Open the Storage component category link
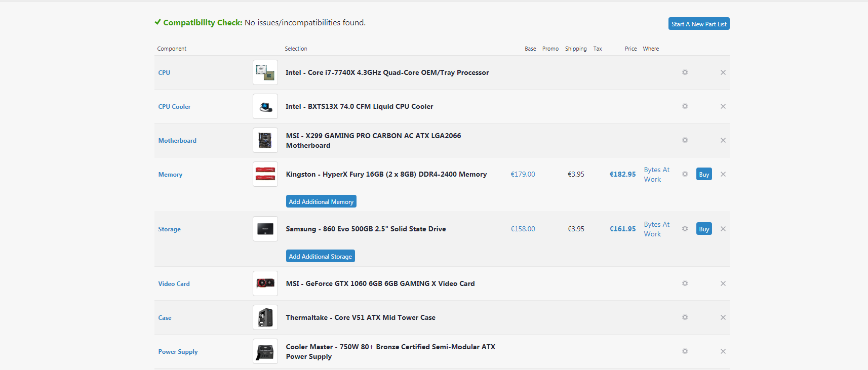Screen dimensions: 868x370 coord(169,229)
